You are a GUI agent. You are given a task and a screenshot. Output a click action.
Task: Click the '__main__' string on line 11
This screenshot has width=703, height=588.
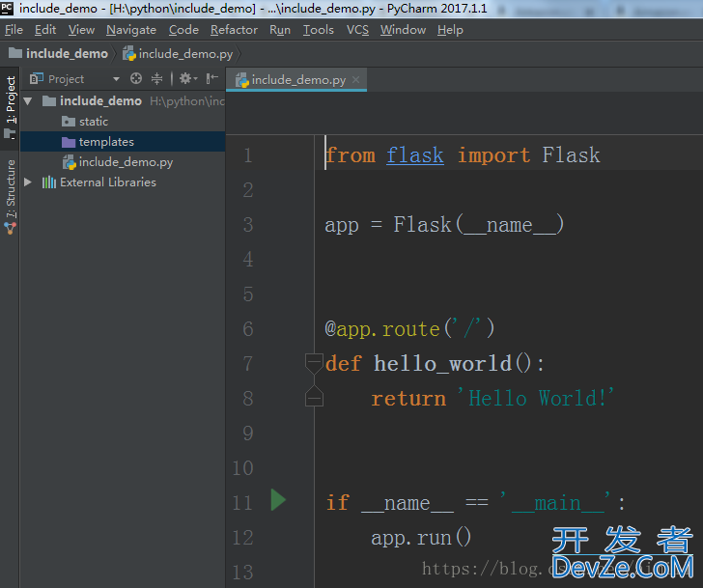coord(555,503)
